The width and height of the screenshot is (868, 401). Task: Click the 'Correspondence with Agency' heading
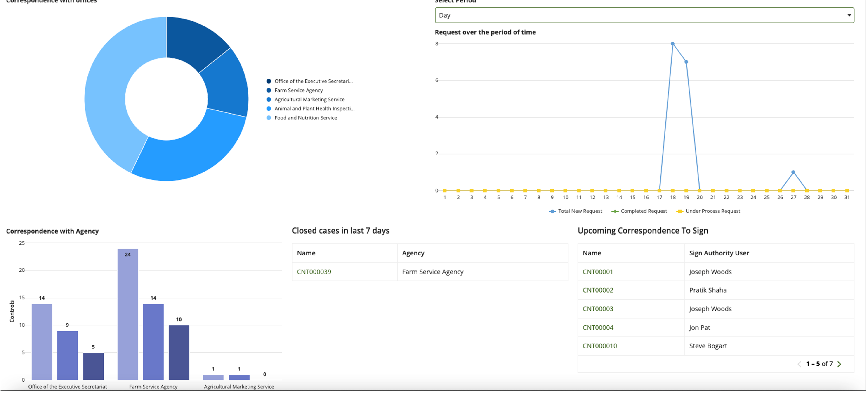pyautogui.click(x=52, y=231)
